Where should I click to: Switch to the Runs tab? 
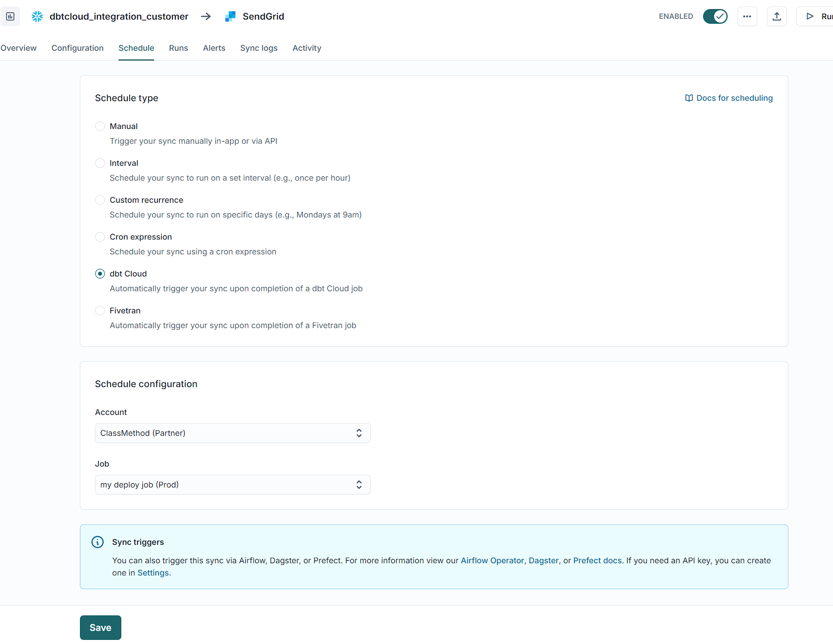tap(178, 48)
